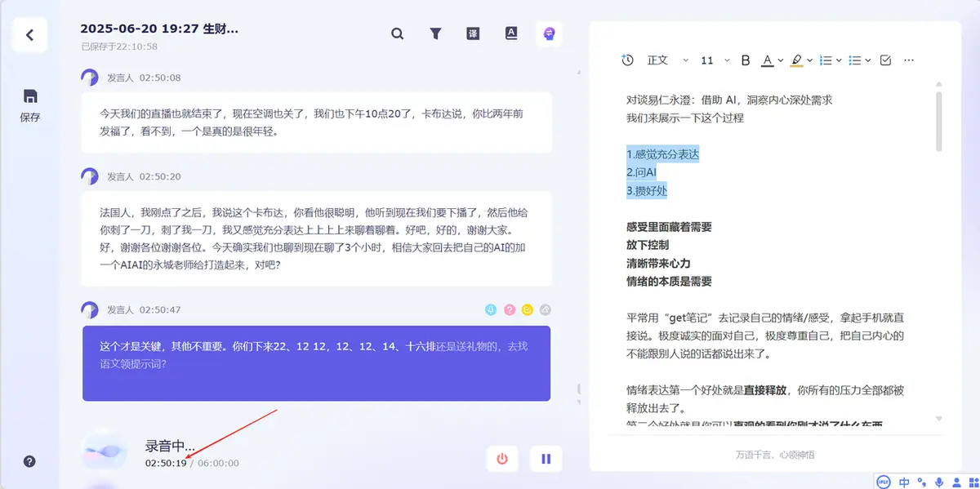Click the bold line 感受里面藏着需要
Image resolution: width=980 pixels, height=489 pixels.
pyautogui.click(x=669, y=227)
